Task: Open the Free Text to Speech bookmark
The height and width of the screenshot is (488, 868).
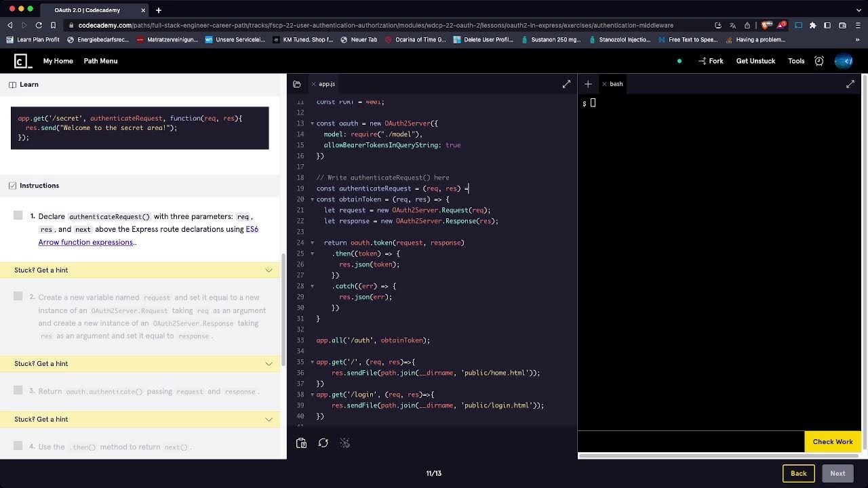Action: click(688, 40)
